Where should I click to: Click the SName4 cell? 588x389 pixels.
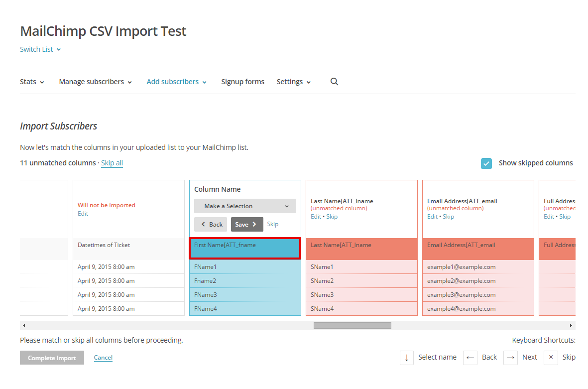click(x=361, y=308)
